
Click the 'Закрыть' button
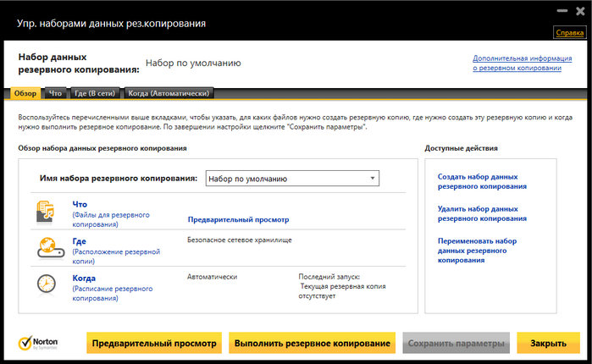548,343
